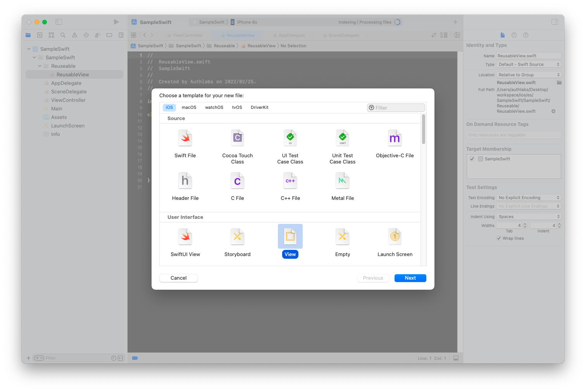586x392 pixels.
Task: Choose the C++ File template
Action: pos(290,187)
